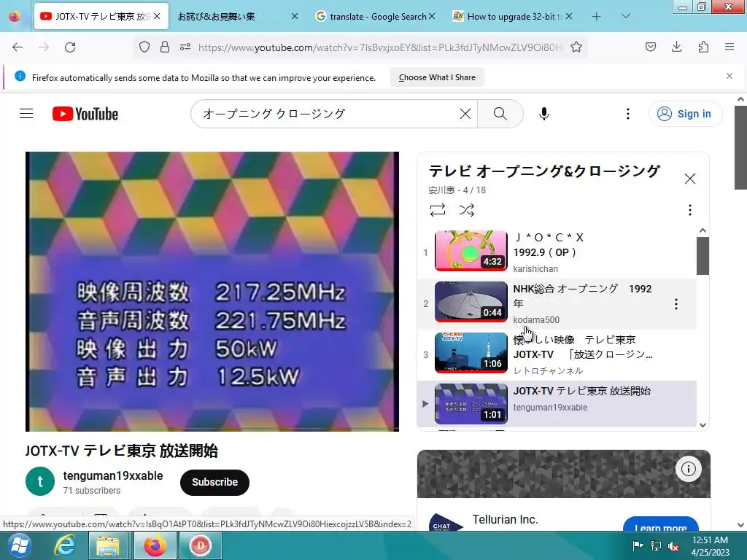Click the video player
Image resolution: width=747 pixels, height=560 pixels.
tap(212, 292)
